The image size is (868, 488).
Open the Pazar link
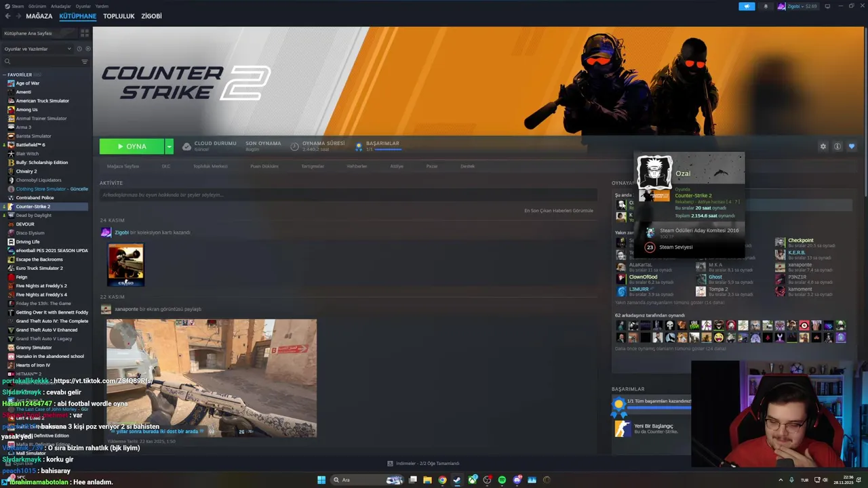pyautogui.click(x=431, y=166)
